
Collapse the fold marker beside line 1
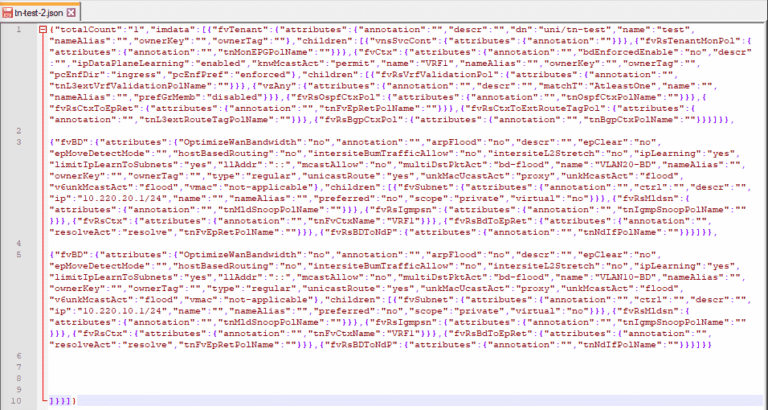click(43, 30)
